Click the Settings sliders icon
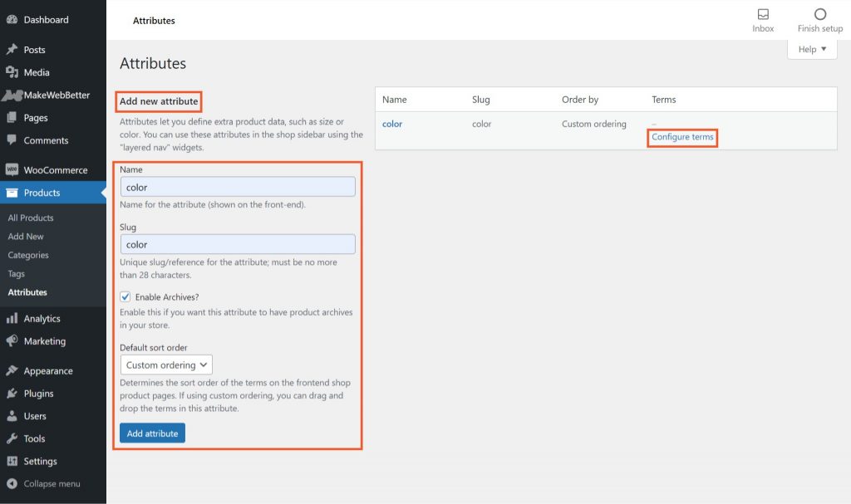Image resolution: width=851 pixels, height=504 pixels. pos(12,461)
